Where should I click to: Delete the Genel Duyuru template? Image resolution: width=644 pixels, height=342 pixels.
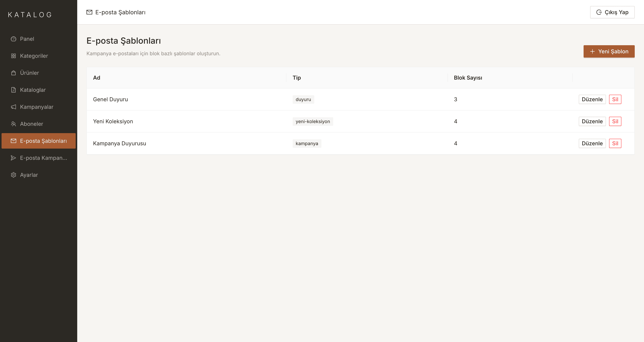coord(615,99)
